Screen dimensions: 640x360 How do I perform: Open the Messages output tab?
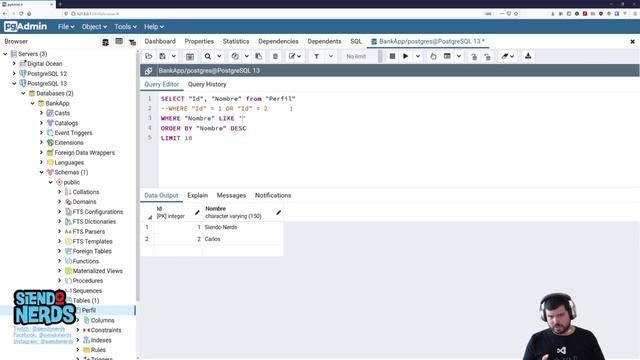pos(231,196)
